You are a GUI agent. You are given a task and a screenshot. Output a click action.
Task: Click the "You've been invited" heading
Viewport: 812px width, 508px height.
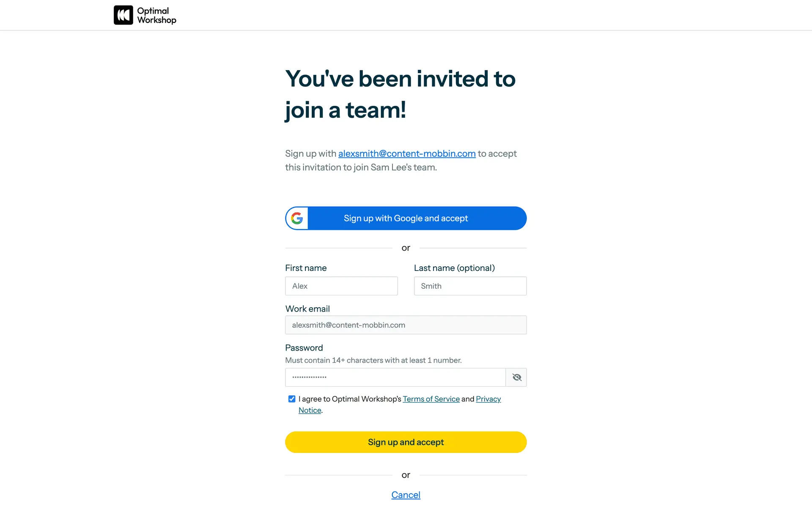pyautogui.click(x=400, y=94)
